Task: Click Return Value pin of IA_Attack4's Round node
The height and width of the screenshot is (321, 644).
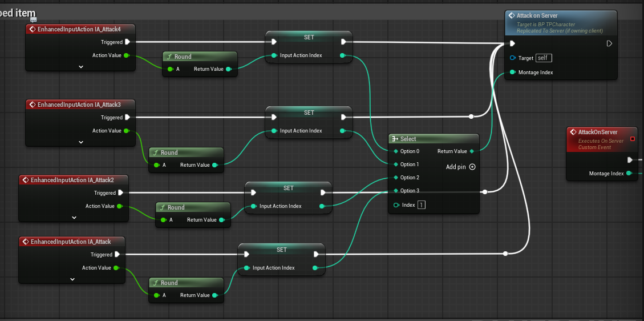Action: (229, 69)
